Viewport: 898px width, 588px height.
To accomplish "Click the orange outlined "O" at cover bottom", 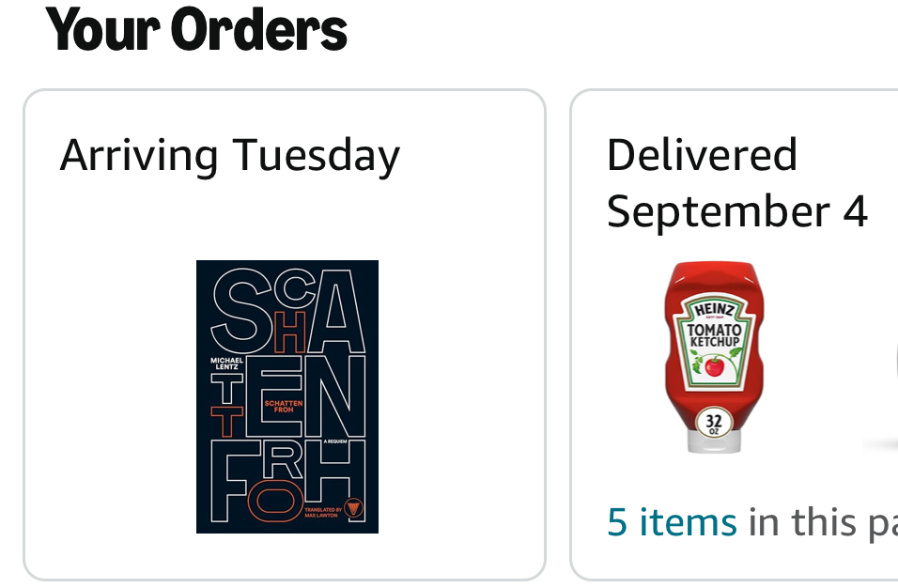I will 276,501.
